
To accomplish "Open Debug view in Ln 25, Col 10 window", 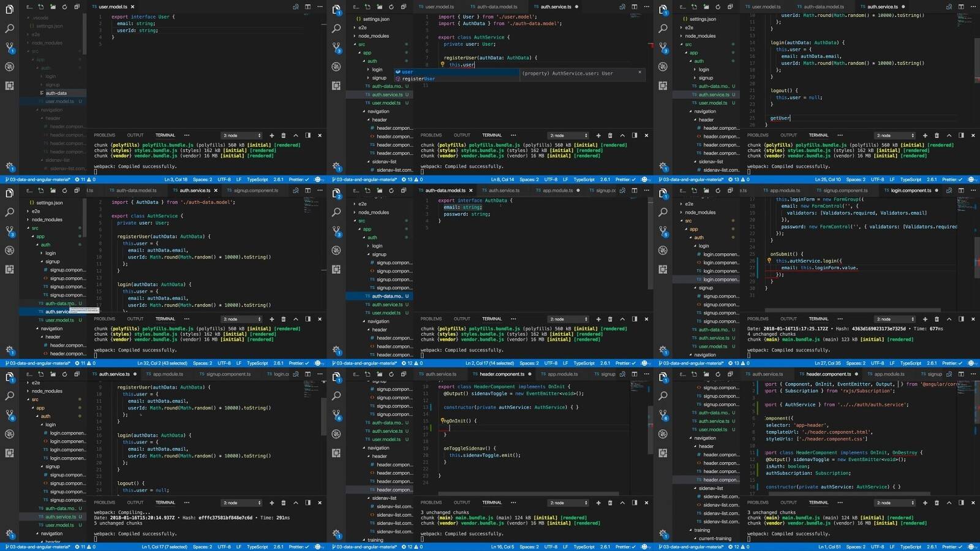I will (x=663, y=66).
